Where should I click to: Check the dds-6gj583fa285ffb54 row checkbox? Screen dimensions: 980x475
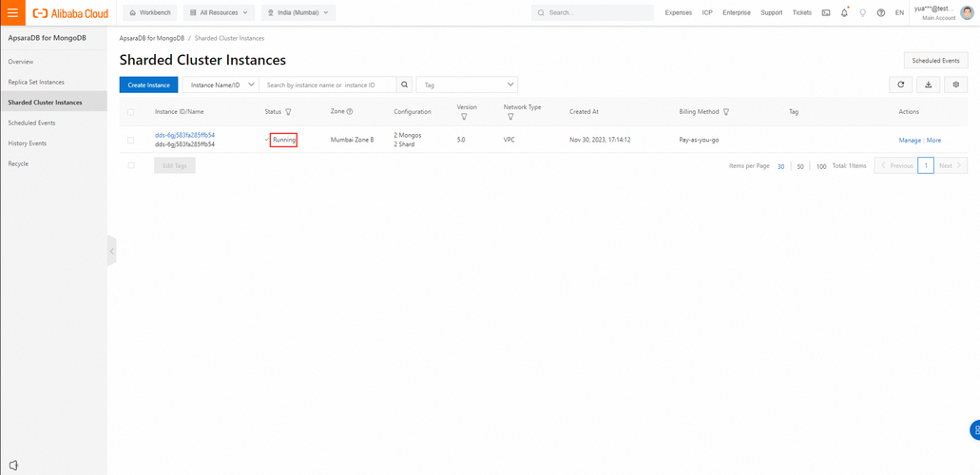pos(130,140)
